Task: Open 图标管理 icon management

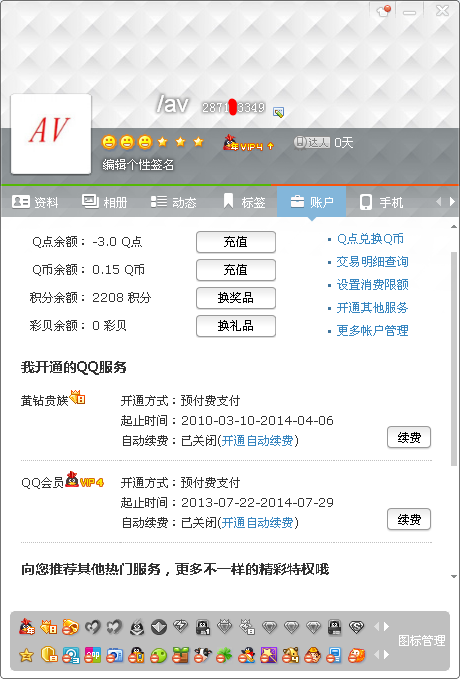Action: [x=421, y=640]
